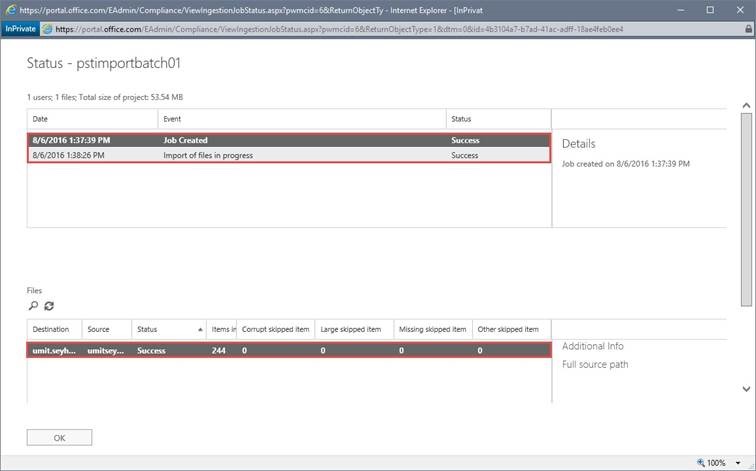Click the InPrivate badge
Image resolution: width=756 pixels, height=471 pixels.
pos(20,29)
